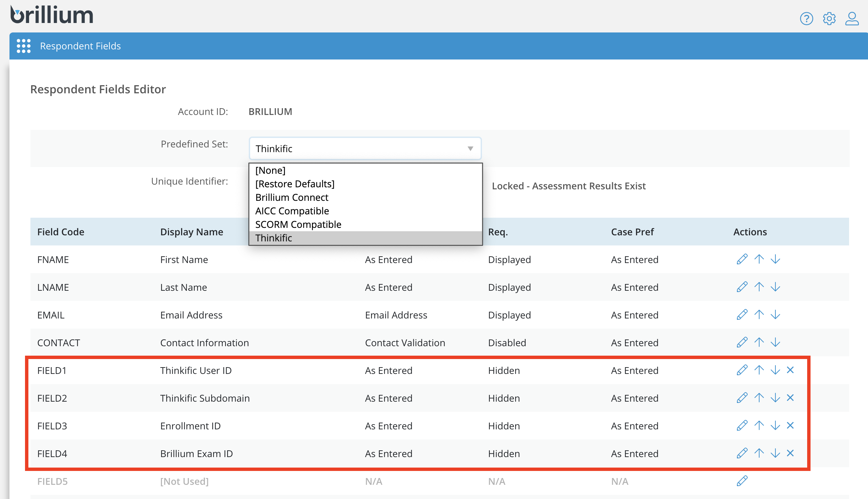
Task: Click the 'Contact Information' display name
Action: pos(204,343)
